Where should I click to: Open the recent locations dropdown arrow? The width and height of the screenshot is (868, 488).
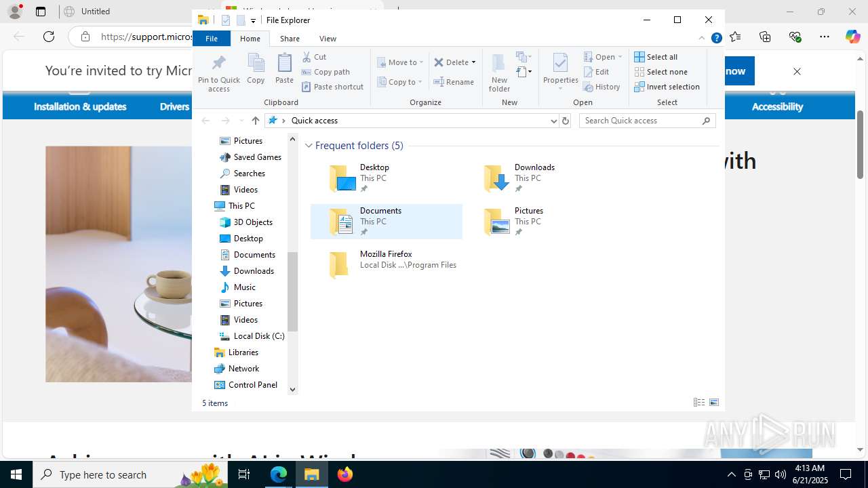[241, 121]
